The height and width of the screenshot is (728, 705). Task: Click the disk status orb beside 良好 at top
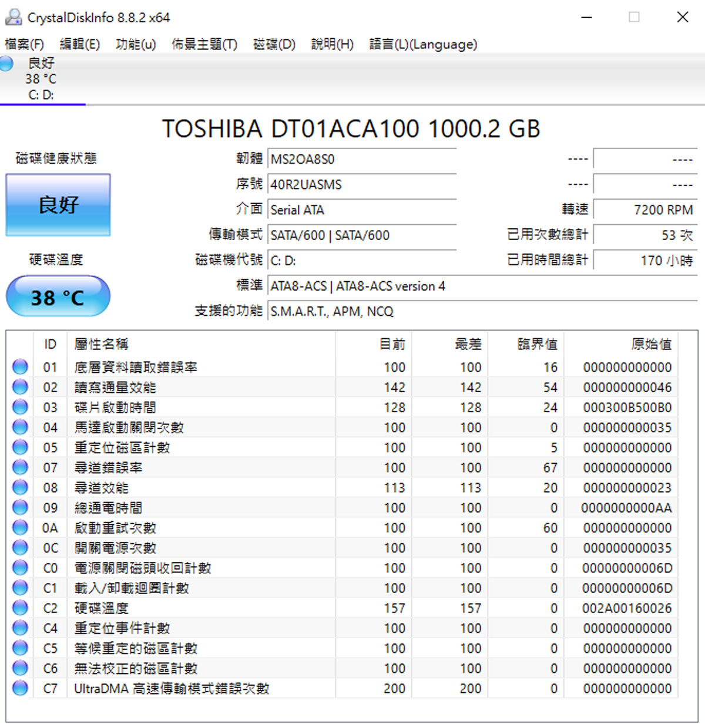[6, 63]
